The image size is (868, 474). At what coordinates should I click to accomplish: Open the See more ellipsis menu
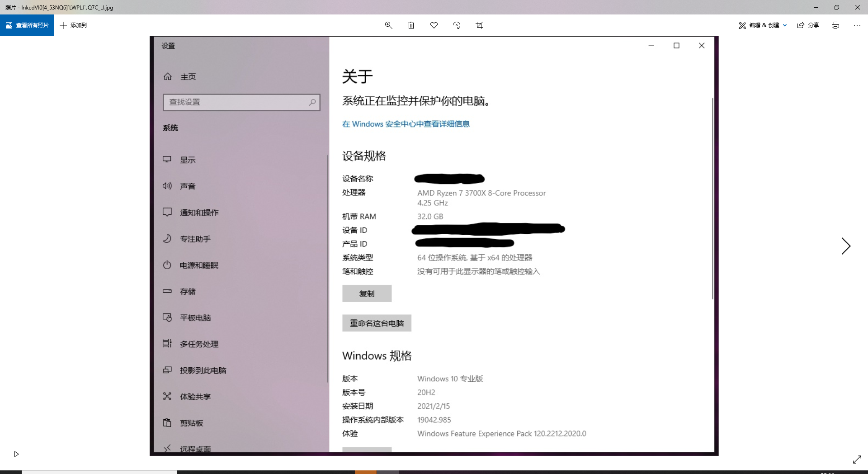(857, 25)
